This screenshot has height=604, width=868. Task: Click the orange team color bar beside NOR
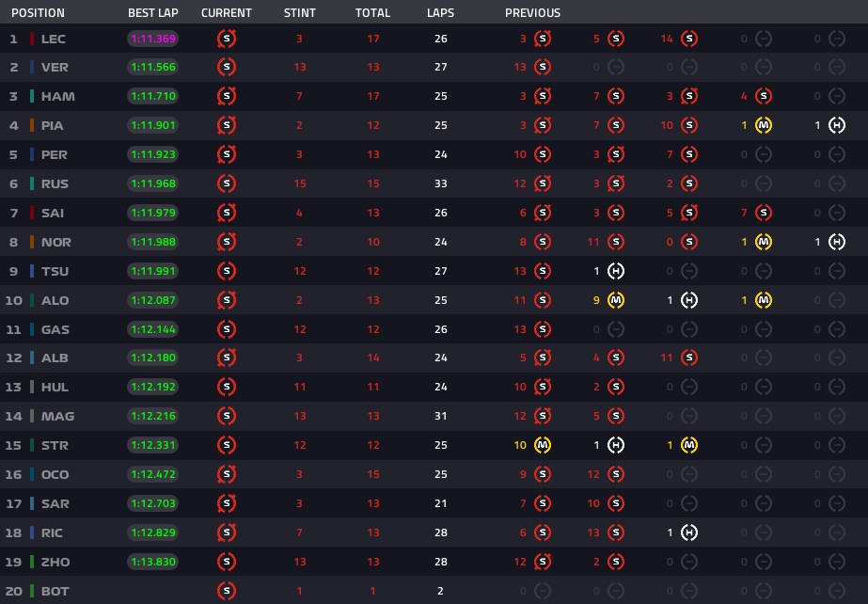(32, 242)
